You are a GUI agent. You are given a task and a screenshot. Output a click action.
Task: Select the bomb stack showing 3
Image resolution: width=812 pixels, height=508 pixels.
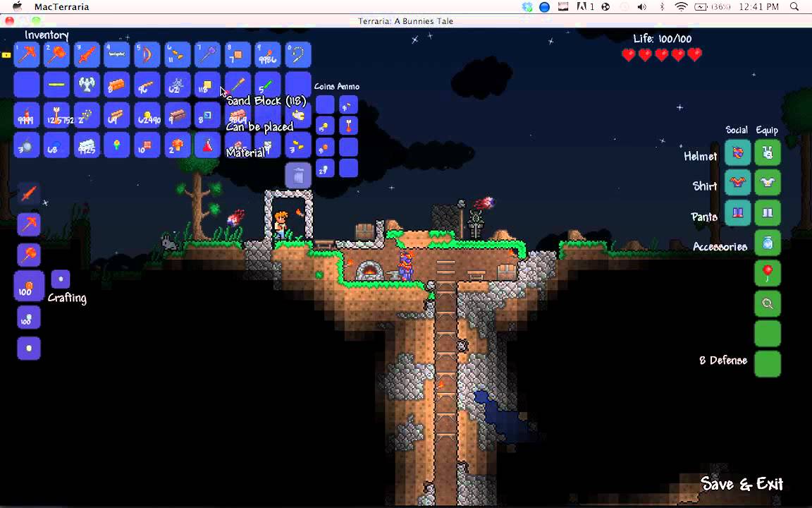tap(26, 145)
